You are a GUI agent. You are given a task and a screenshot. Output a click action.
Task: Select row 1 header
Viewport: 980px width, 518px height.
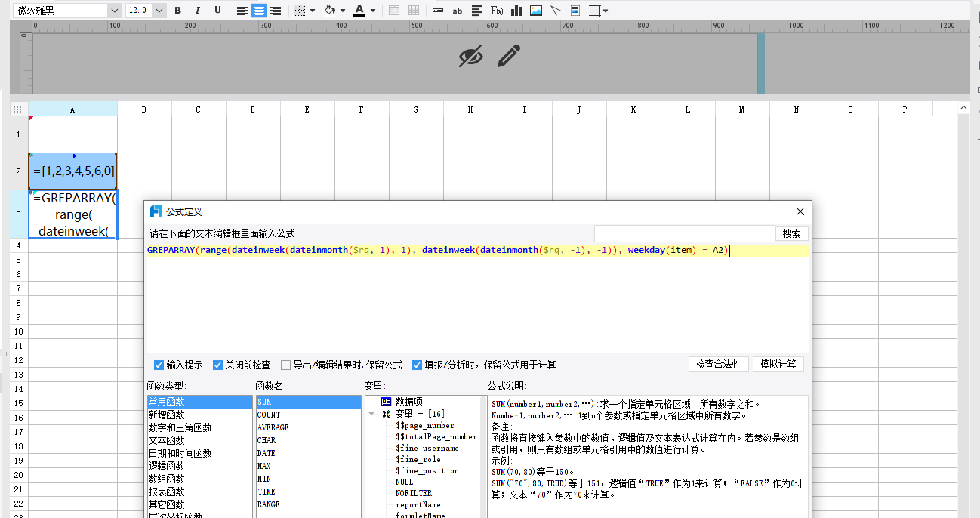click(x=19, y=134)
